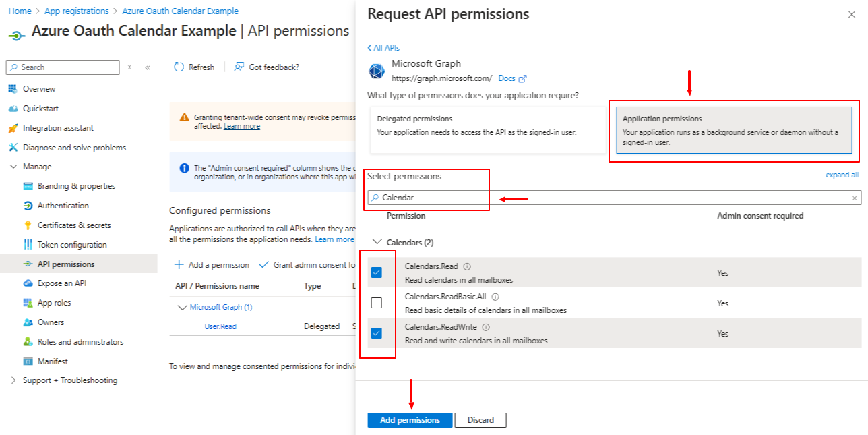Screen dimensions: 868x435
Task: Expand the Support + Troubleshooting section
Action: [x=13, y=380]
